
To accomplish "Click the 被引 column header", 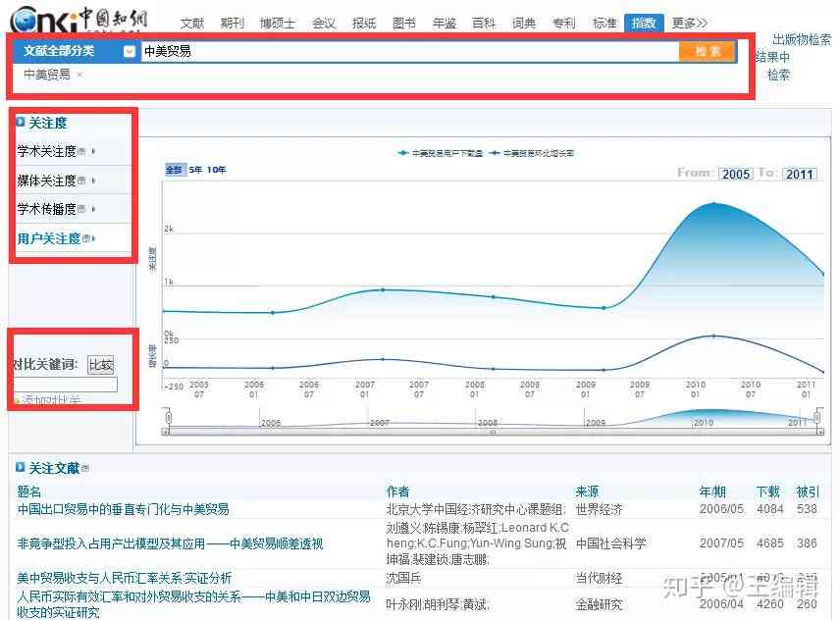I will pos(808,491).
